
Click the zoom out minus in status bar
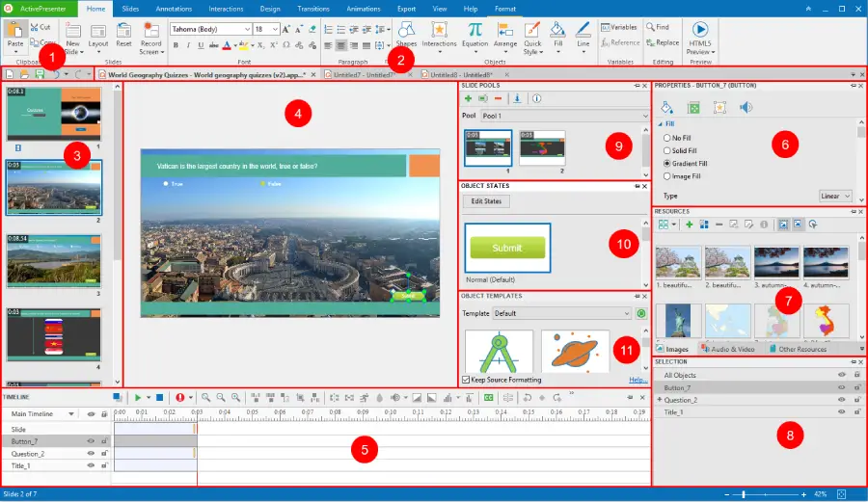(727, 494)
